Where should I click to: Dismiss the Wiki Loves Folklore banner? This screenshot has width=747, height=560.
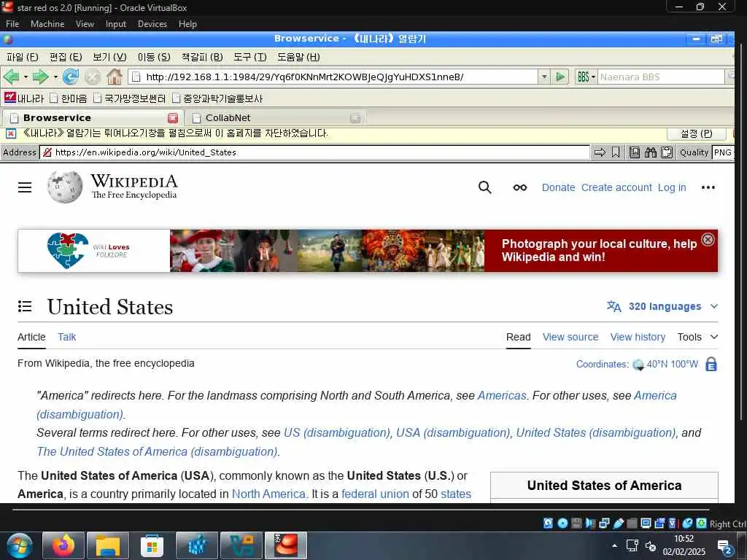(x=708, y=239)
